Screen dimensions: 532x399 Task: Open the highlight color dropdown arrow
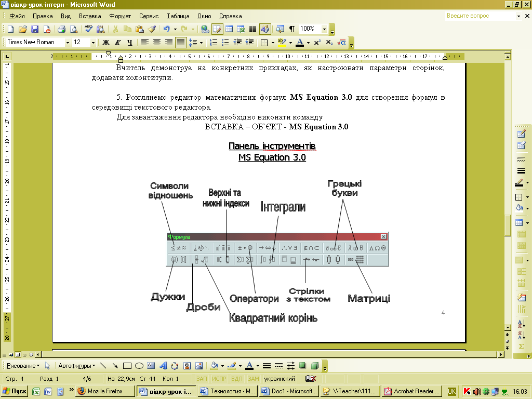[x=290, y=43]
